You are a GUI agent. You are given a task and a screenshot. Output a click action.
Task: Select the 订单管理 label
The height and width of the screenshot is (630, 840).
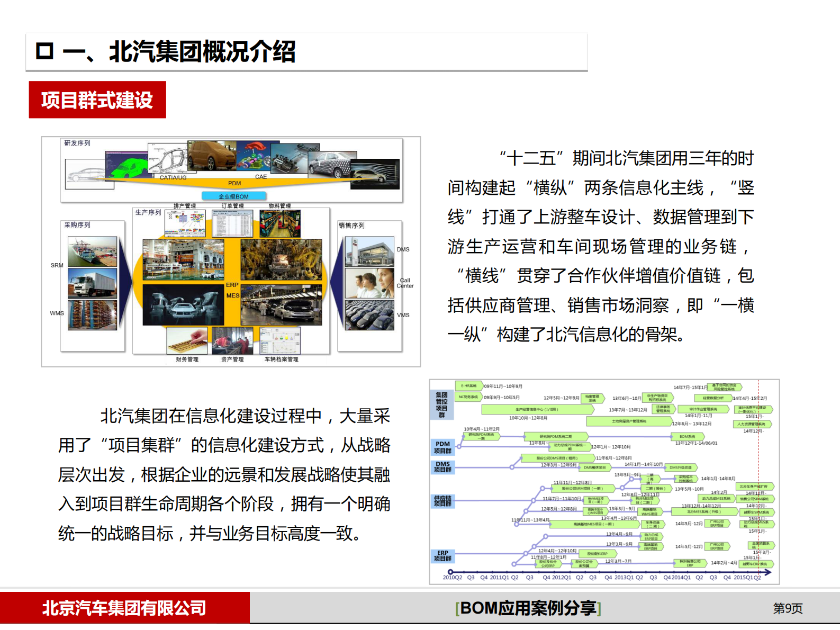(x=233, y=206)
